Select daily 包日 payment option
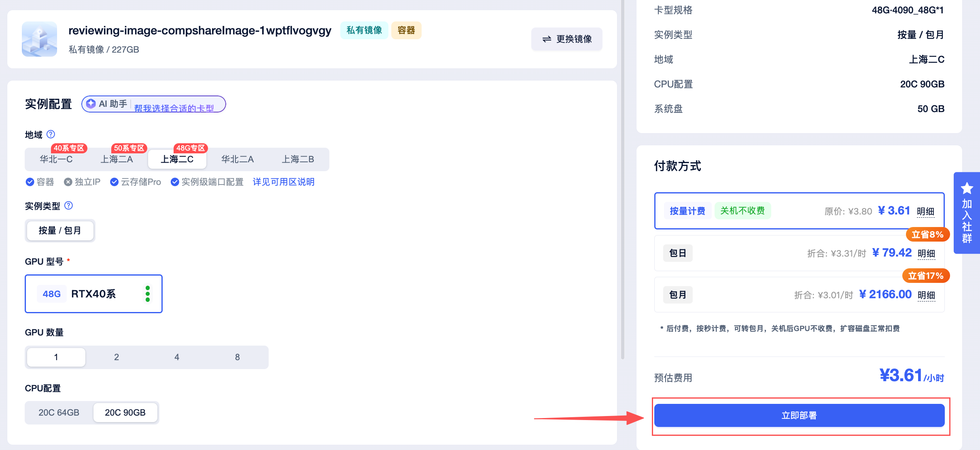Image resolution: width=980 pixels, height=450 pixels. coord(799,253)
